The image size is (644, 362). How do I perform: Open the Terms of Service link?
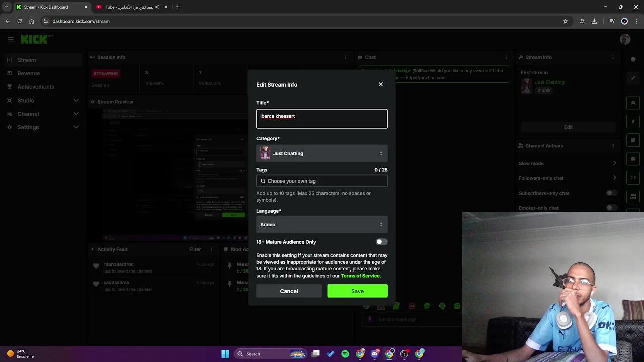[360, 276]
